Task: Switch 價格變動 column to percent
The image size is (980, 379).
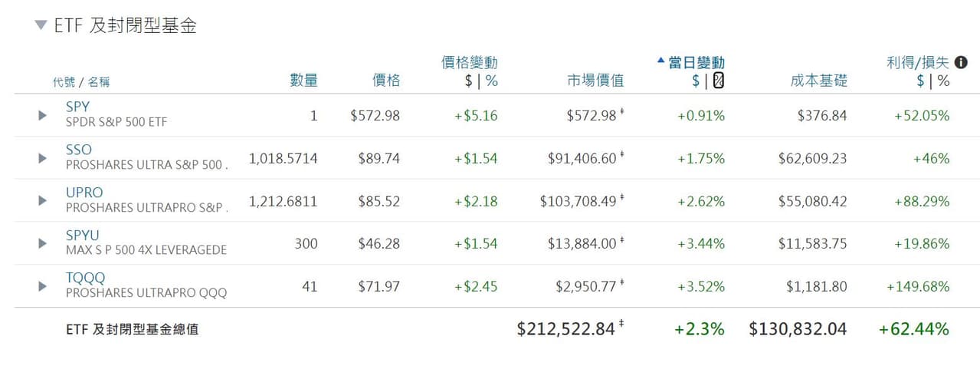Action: click(x=492, y=81)
